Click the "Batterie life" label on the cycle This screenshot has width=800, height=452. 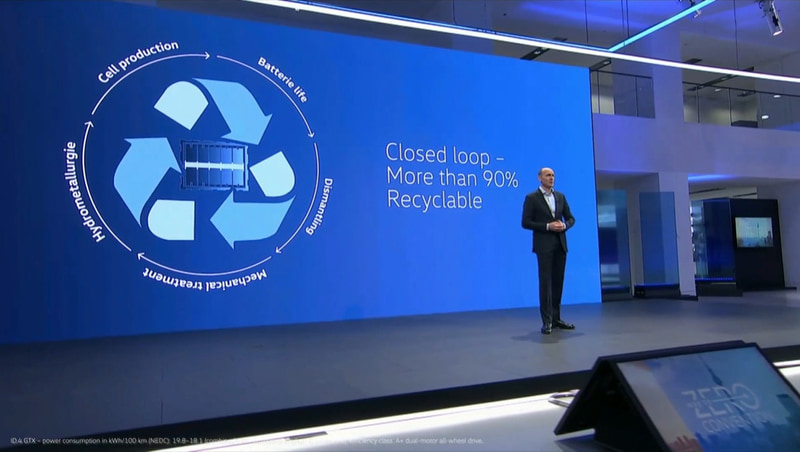coord(283,80)
